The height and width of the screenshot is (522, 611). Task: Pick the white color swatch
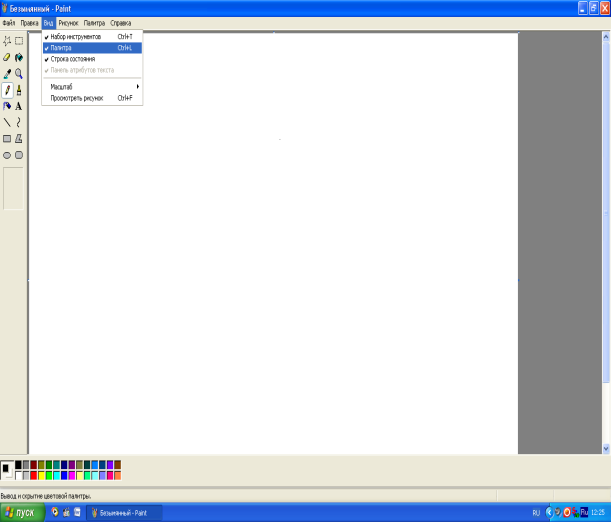[18, 475]
